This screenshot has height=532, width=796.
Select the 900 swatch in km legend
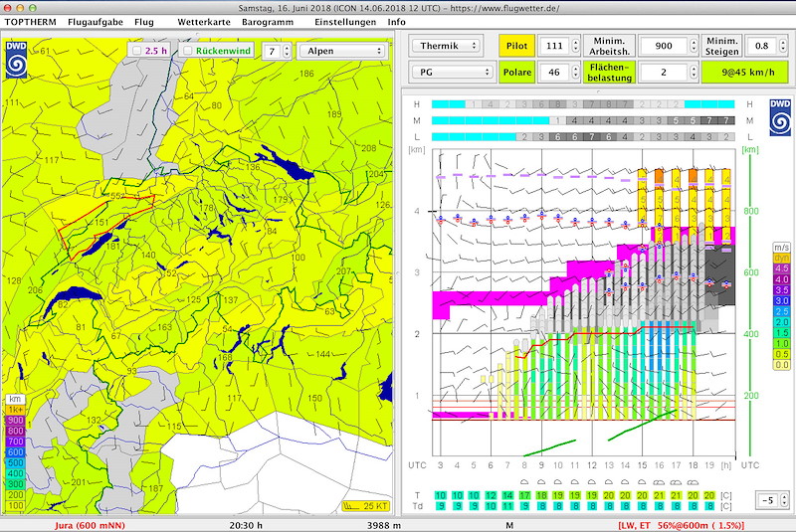(15, 420)
